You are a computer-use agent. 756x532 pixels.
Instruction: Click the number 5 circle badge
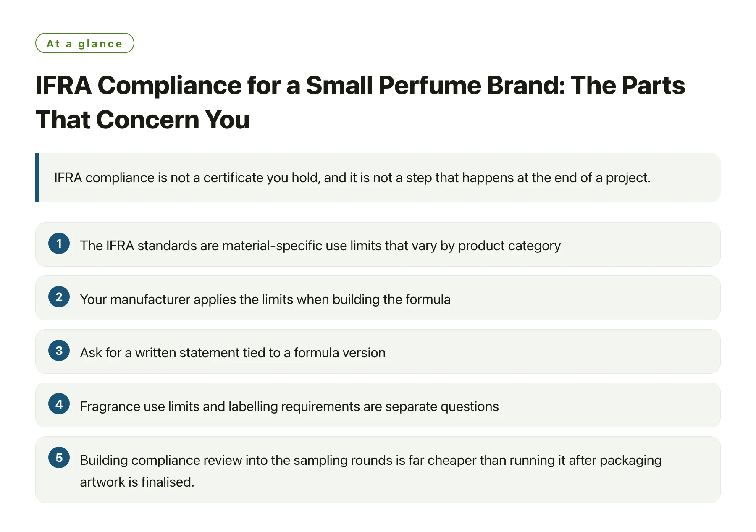[x=59, y=458]
